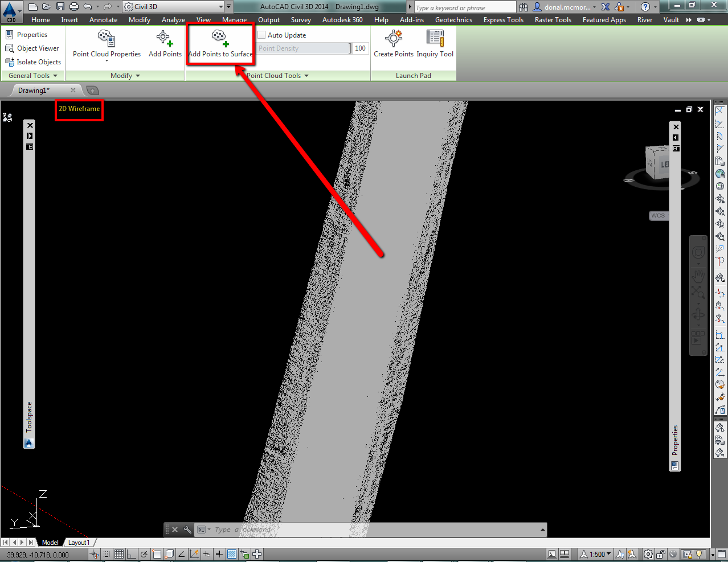Open the Geotechnics ribbon tab

tap(453, 20)
